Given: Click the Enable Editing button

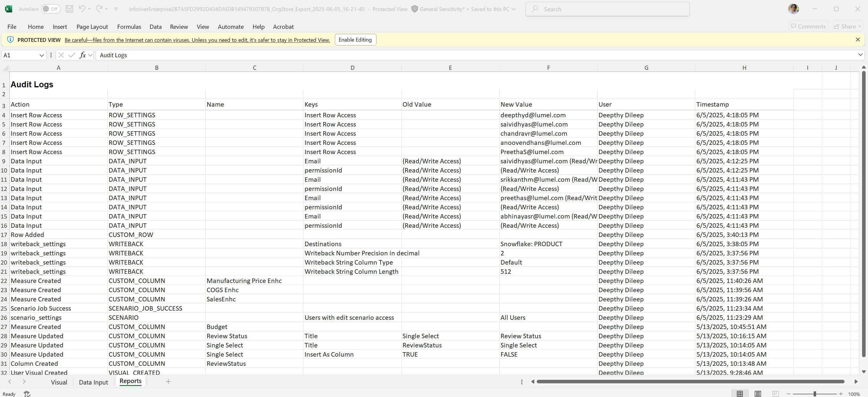Looking at the screenshot, I should [x=355, y=40].
